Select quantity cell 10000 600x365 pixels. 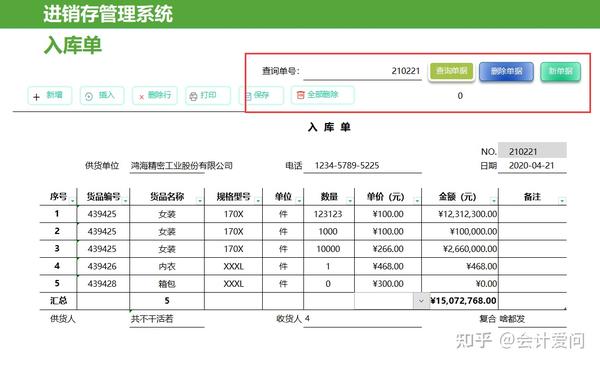pos(328,249)
